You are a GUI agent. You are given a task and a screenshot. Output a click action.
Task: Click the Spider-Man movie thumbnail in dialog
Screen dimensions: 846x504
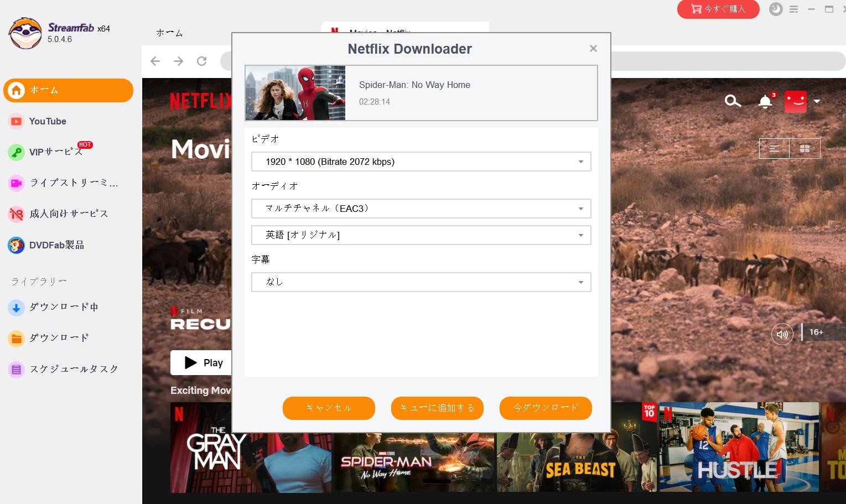pos(295,93)
